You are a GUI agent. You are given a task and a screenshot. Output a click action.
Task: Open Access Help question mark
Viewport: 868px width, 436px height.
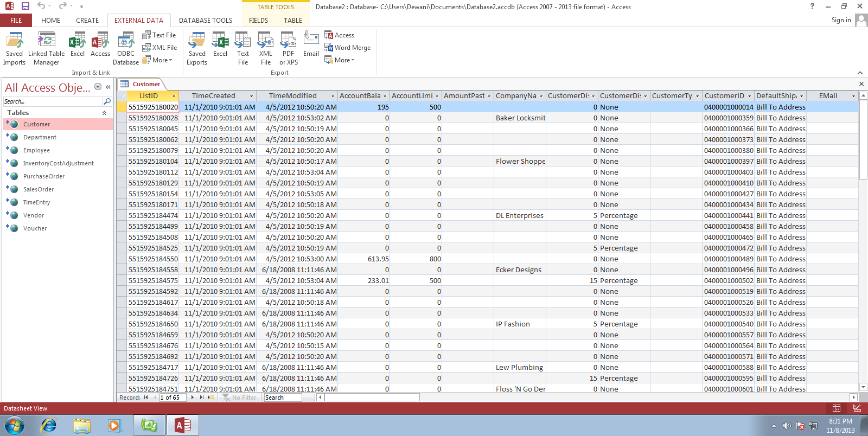click(x=812, y=7)
